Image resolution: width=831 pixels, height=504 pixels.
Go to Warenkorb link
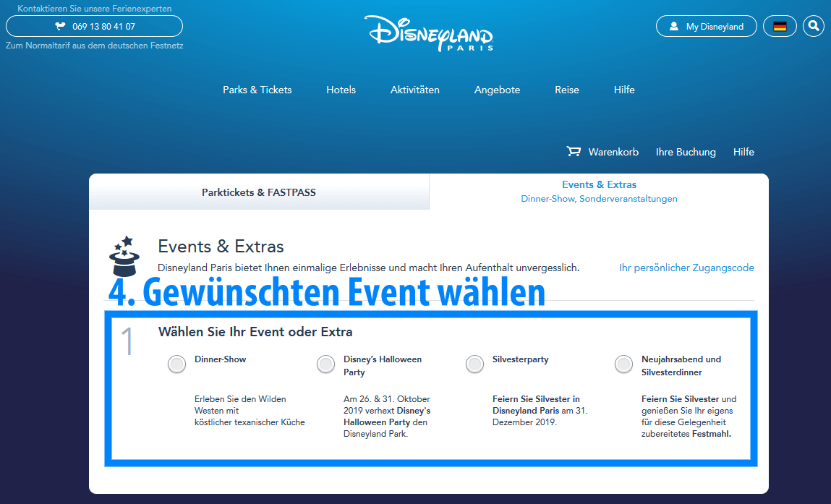613,152
